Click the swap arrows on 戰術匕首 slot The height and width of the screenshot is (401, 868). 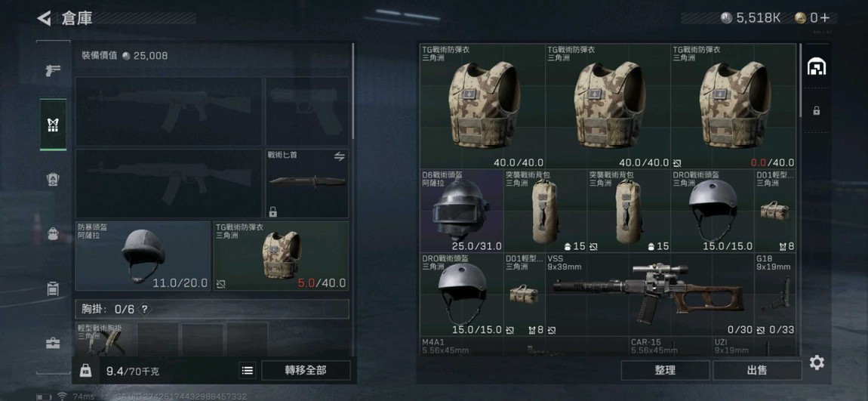coord(340,157)
